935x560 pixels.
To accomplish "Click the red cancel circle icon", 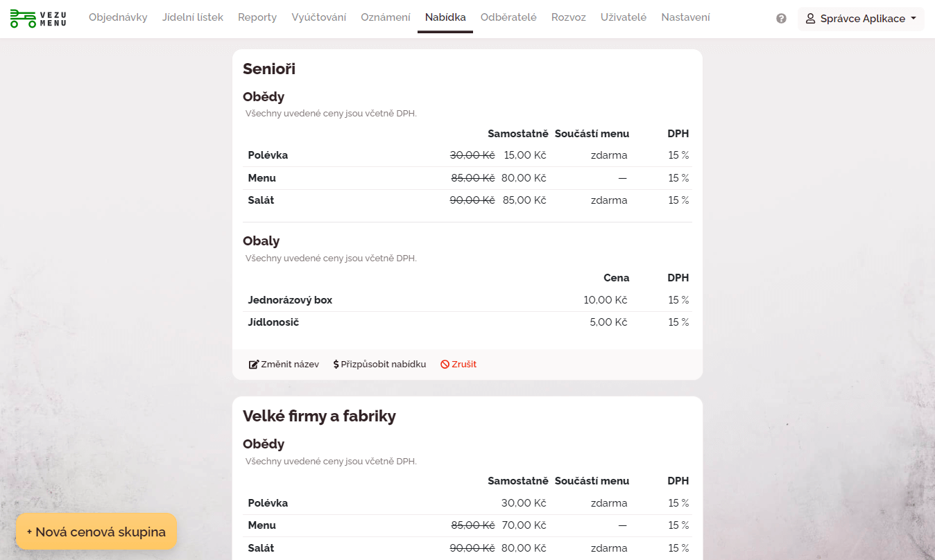I will (445, 365).
